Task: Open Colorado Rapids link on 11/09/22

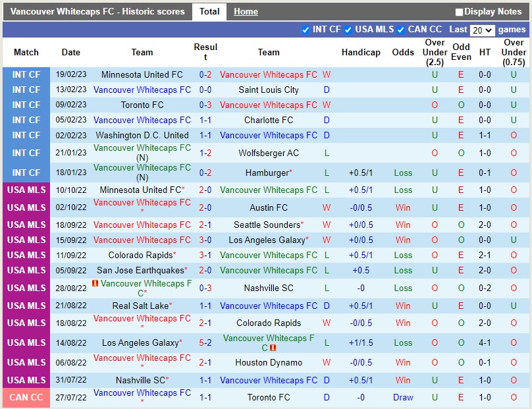Action: (x=140, y=256)
